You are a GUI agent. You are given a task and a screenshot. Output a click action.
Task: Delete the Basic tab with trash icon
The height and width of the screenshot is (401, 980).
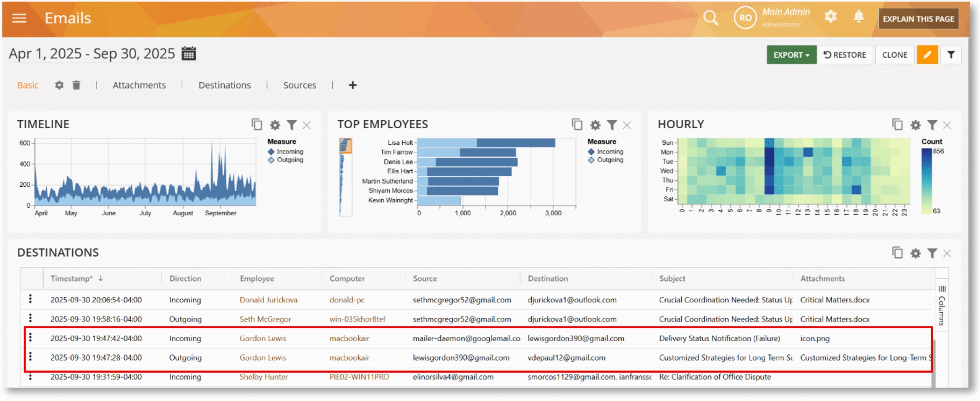(x=77, y=85)
